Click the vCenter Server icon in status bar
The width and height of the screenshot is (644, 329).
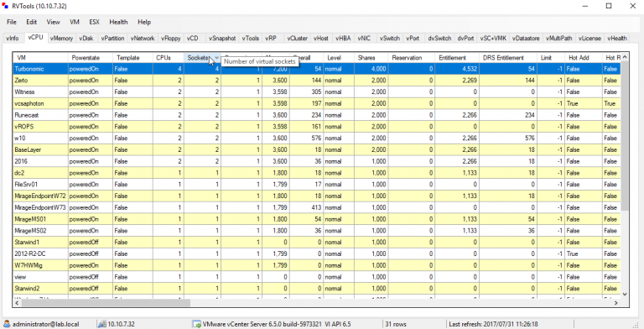pos(197,324)
